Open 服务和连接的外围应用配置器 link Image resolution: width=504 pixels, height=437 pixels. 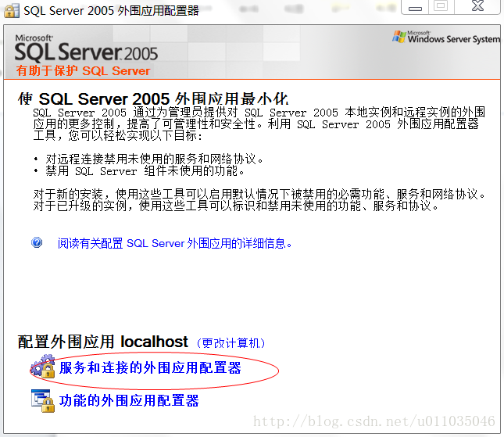click(x=150, y=368)
